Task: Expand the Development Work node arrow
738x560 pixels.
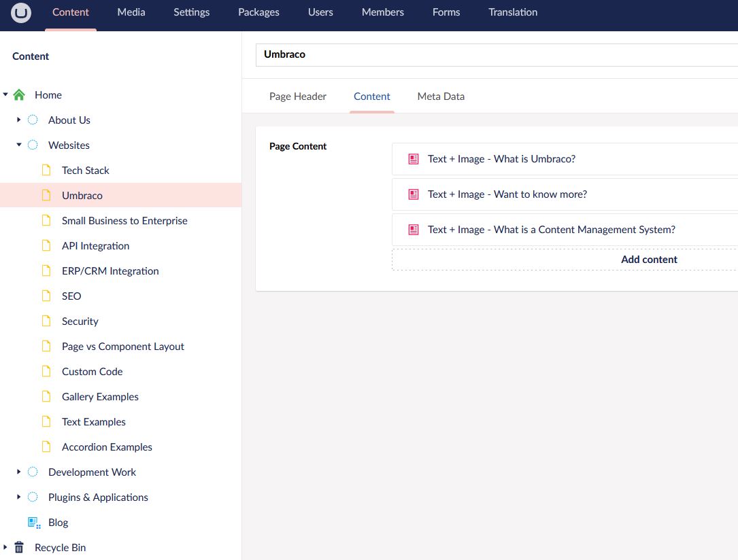Action: point(19,472)
